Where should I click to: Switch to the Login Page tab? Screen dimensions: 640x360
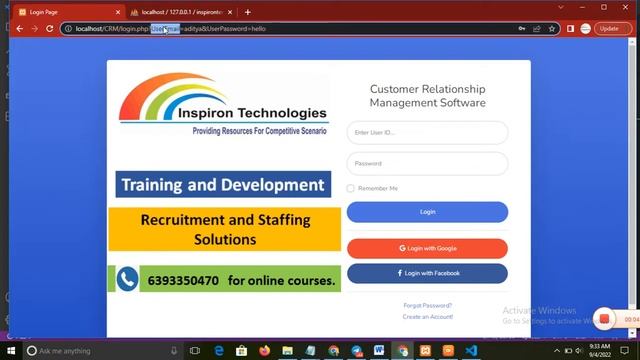69,12
